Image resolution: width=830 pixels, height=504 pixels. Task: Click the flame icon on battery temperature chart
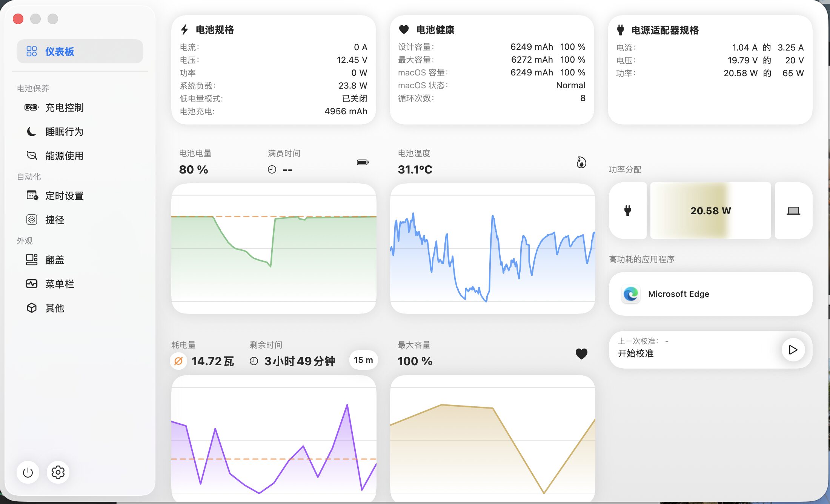pos(581,162)
